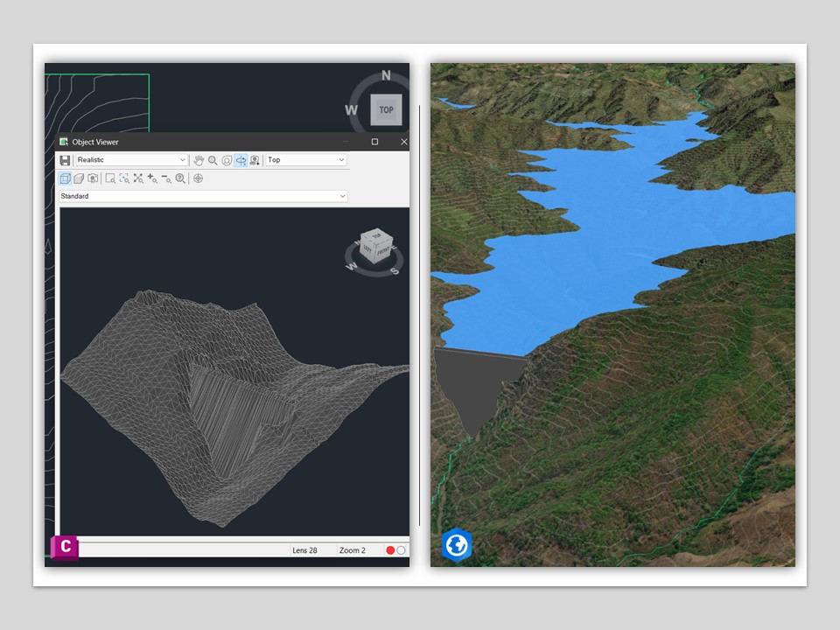Click W on the navigation compass
The height and width of the screenshot is (630, 840).
click(352, 110)
